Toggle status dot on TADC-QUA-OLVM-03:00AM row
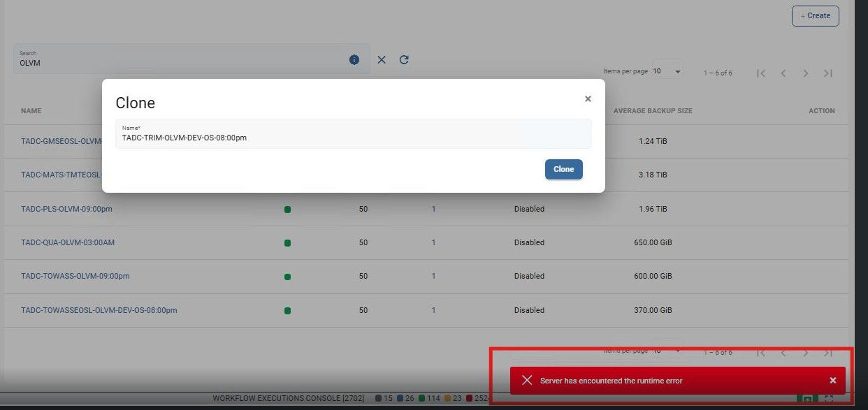 (287, 242)
